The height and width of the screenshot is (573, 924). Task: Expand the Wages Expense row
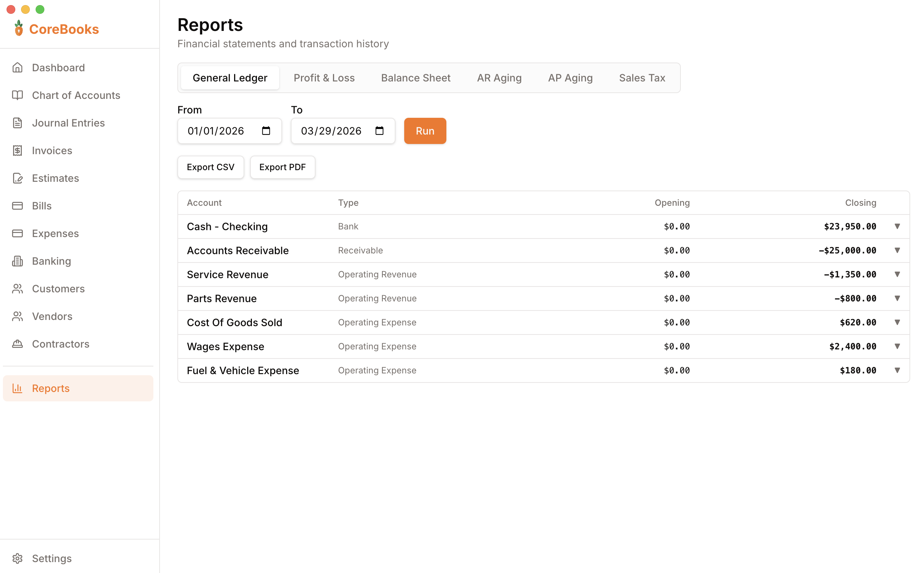[x=897, y=346]
